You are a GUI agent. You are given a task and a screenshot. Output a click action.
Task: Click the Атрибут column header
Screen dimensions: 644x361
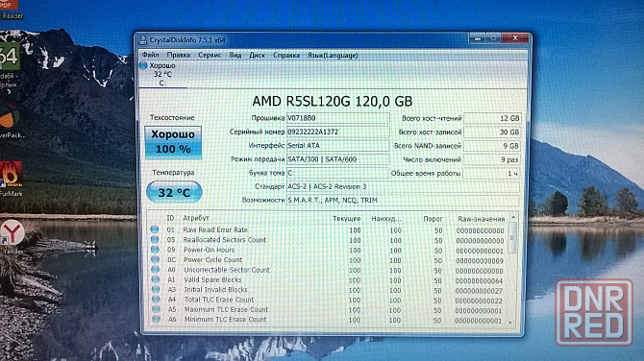point(196,218)
